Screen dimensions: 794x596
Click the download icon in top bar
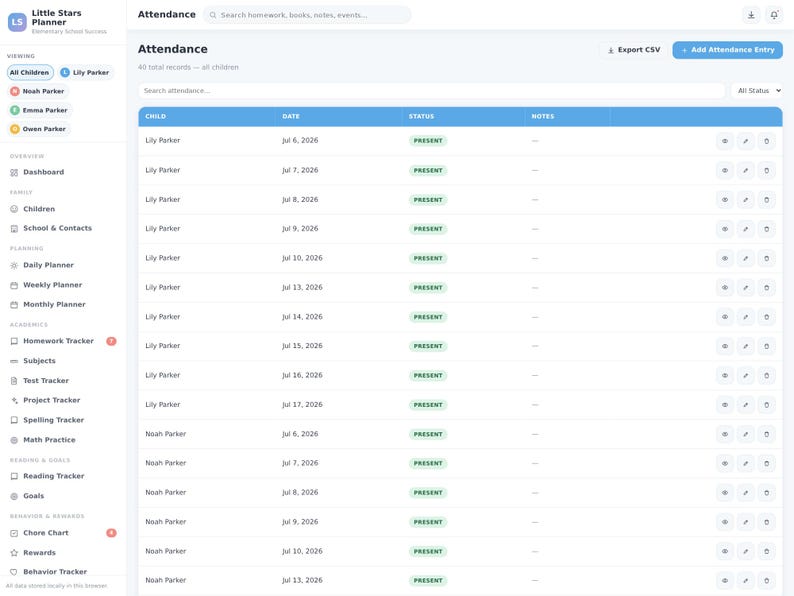coord(751,15)
